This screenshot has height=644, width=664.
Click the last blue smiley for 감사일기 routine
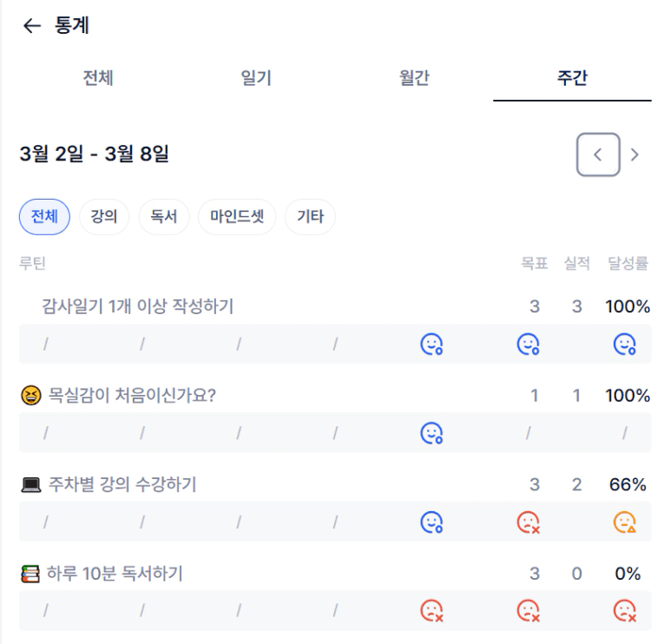[x=625, y=345]
